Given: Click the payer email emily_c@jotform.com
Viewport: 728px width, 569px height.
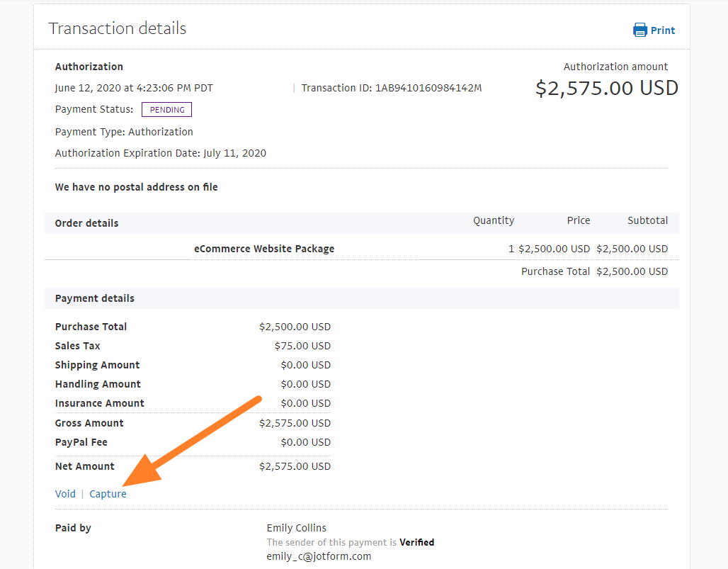Looking at the screenshot, I should 319,556.
